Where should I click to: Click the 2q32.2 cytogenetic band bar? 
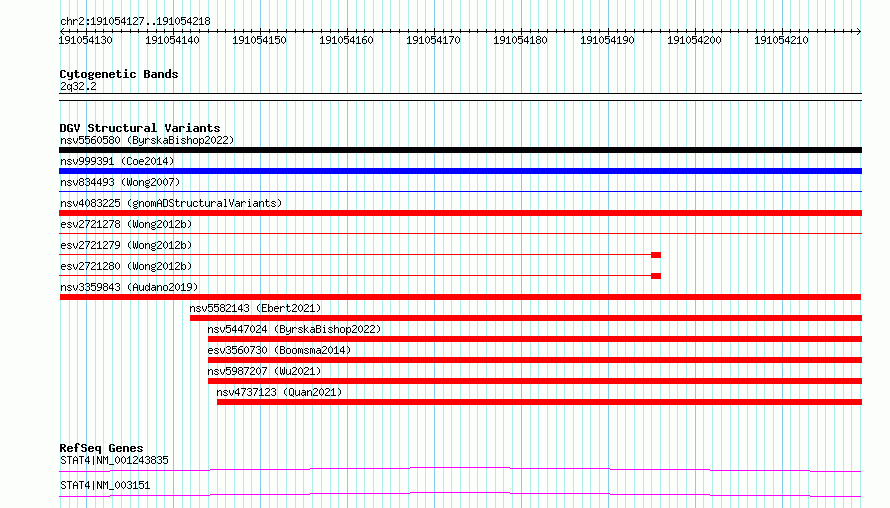(460, 97)
